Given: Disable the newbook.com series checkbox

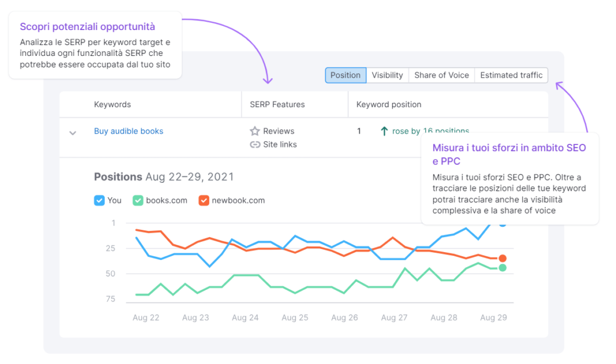Looking at the screenshot, I should click(x=203, y=200).
